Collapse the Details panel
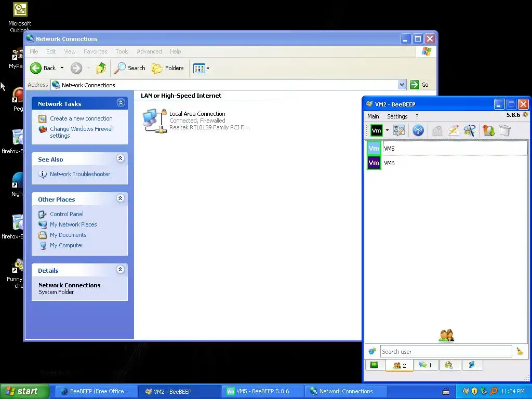 point(121,270)
